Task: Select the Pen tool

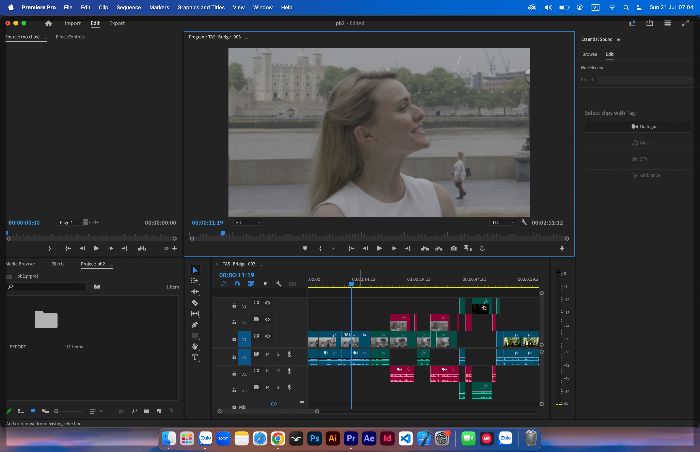Action: click(195, 325)
